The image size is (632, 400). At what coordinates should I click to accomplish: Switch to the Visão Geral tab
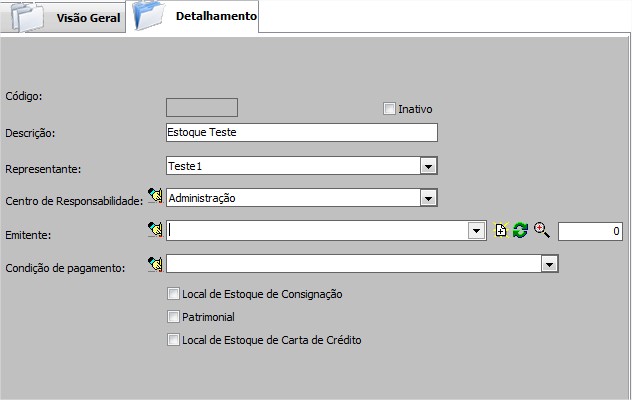88,19
